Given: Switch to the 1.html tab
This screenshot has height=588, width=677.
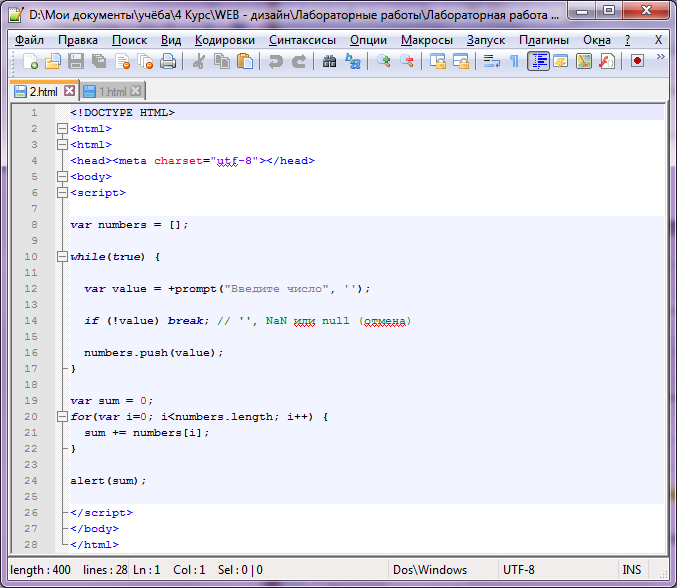Looking at the screenshot, I should click(113, 91).
